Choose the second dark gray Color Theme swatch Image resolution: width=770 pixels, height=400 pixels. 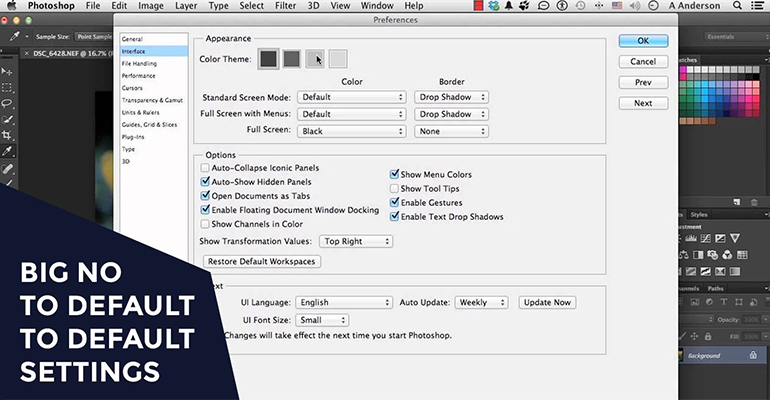(x=292, y=59)
